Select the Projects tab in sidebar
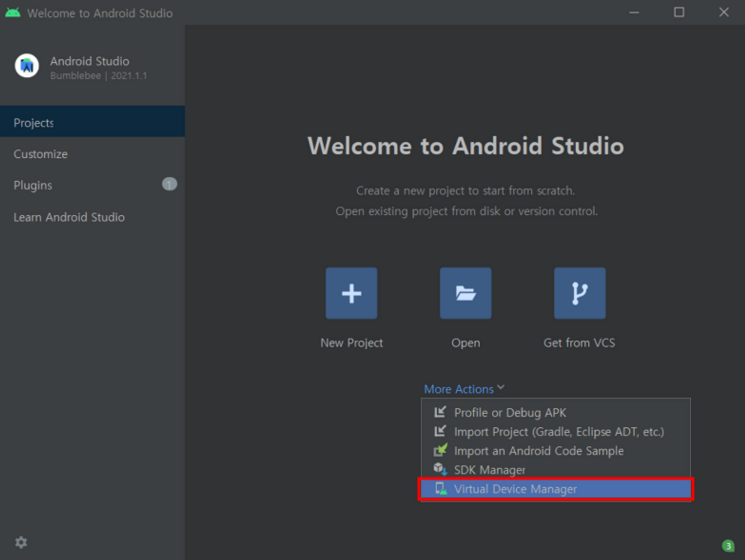This screenshot has height=560, width=745. tap(93, 122)
